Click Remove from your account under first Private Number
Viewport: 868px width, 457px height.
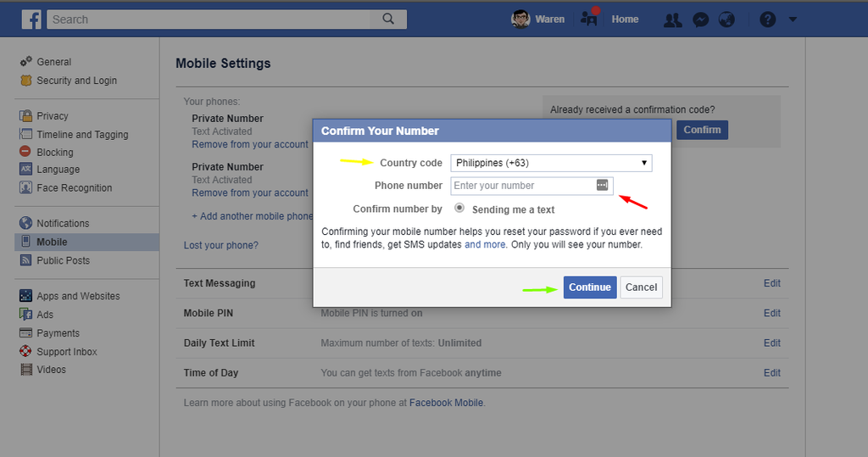tap(250, 144)
